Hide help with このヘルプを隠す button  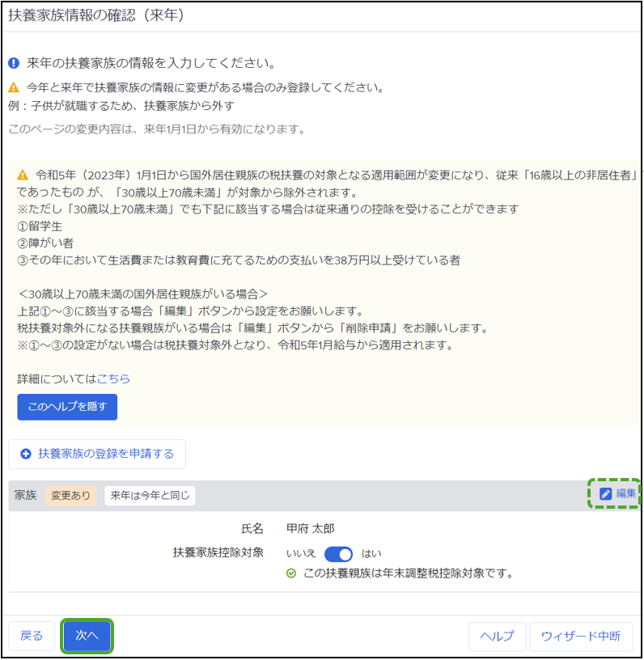pos(67,407)
